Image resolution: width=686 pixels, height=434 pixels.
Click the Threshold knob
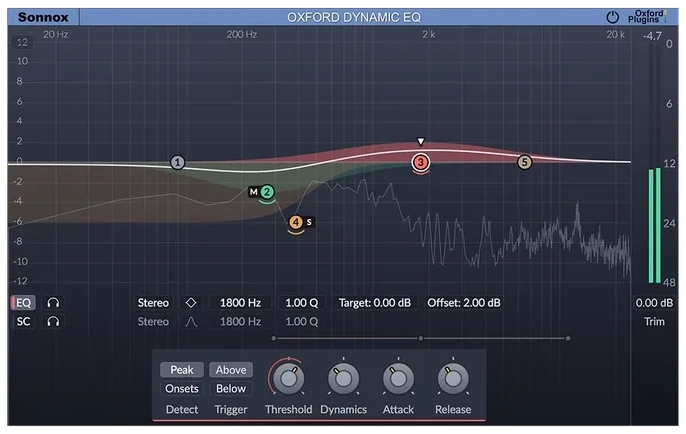click(x=289, y=378)
